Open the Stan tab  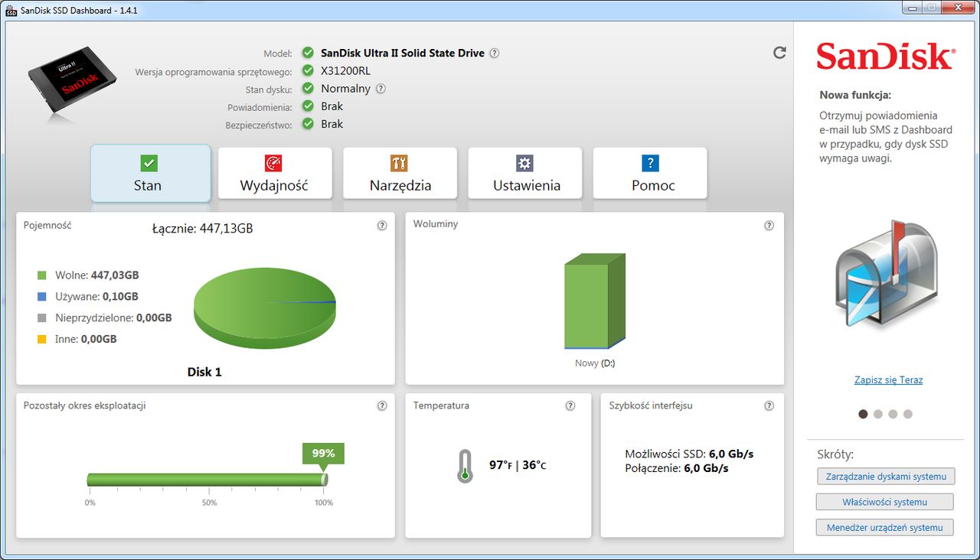[x=151, y=173]
